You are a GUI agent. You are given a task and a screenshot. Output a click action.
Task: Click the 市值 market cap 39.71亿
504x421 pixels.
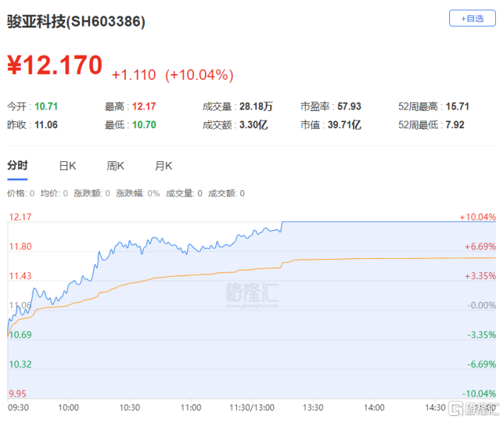pos(344,125)
